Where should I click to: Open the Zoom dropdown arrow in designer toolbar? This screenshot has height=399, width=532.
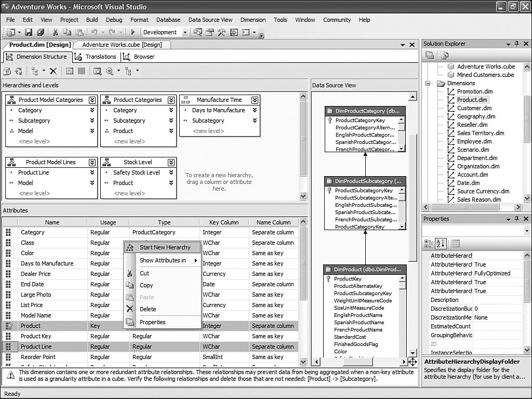tap(118, 71)
